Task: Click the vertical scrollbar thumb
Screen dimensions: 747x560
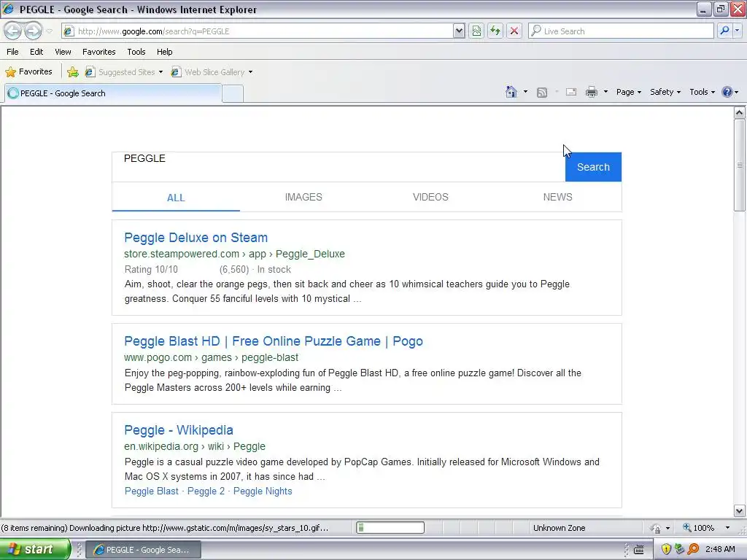Action: [740, 166]
